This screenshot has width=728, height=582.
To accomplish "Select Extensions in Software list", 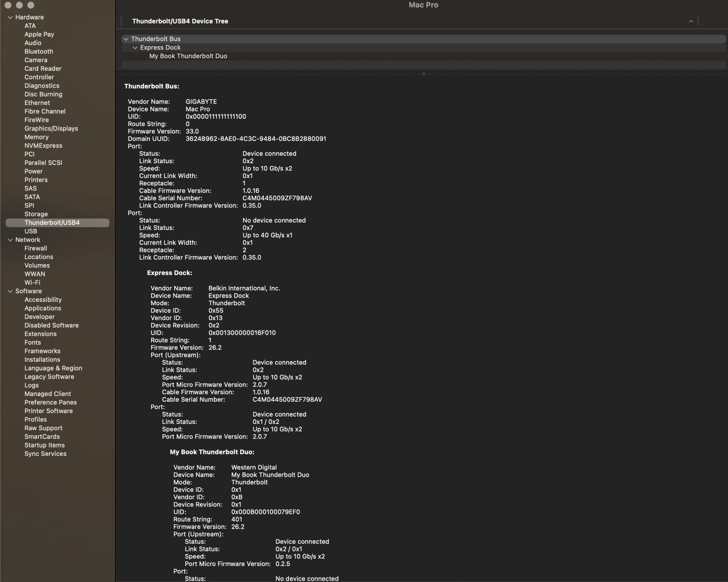I will 40,334.
